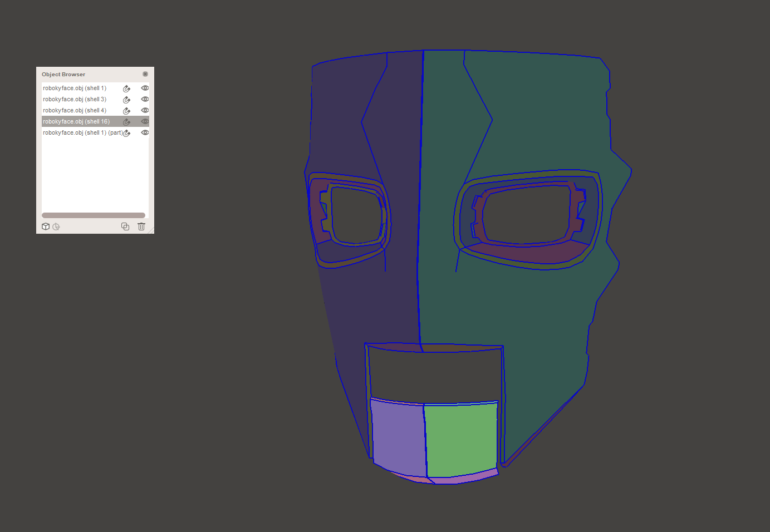Click the magnet icon on highlighted shell 16 row
Viewport: 770px width, 532px height.
(126, 121)
